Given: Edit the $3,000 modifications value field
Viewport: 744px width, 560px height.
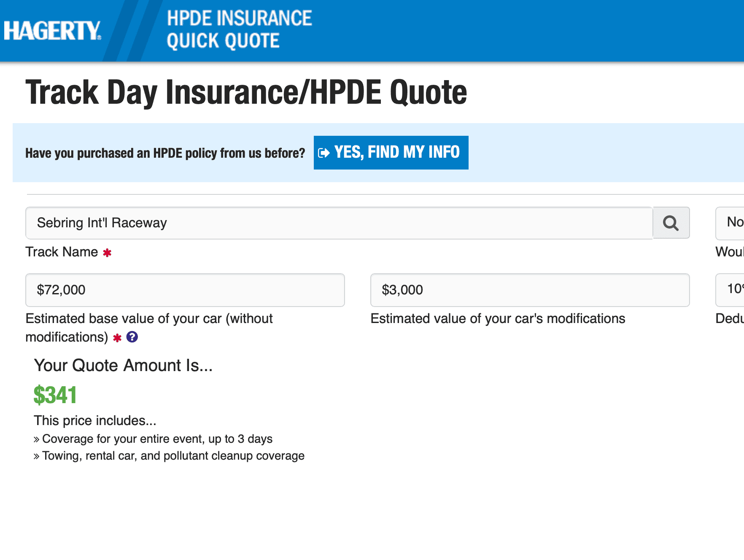Looking at the screenshot, I should (530, 290).
